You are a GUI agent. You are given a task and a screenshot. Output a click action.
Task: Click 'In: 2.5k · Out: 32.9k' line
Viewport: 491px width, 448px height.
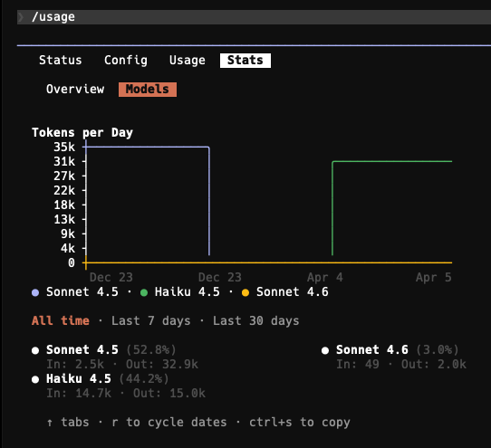point(122,364)
